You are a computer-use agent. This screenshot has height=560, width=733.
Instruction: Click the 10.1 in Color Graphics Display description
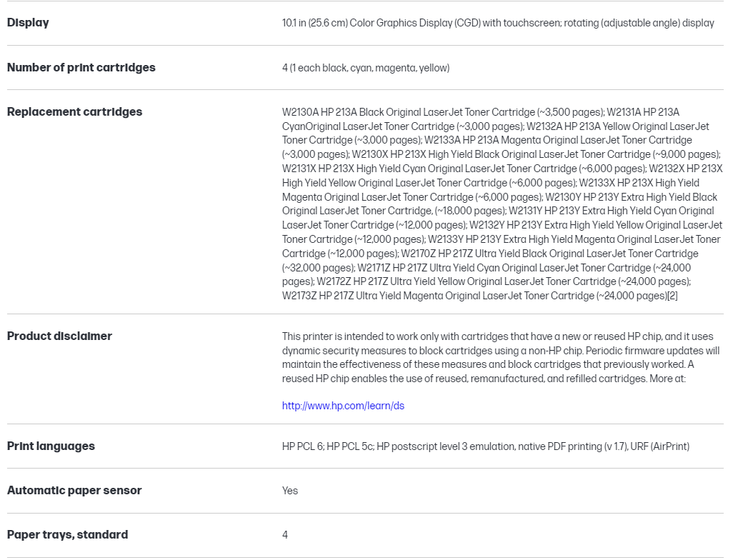(498, 23)
